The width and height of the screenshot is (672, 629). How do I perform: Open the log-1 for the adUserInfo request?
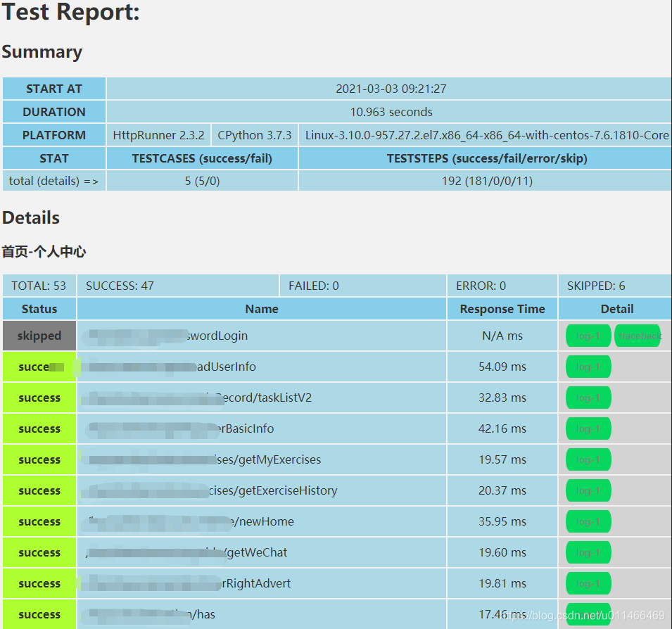pyautogui.click(x=588, y=367)
